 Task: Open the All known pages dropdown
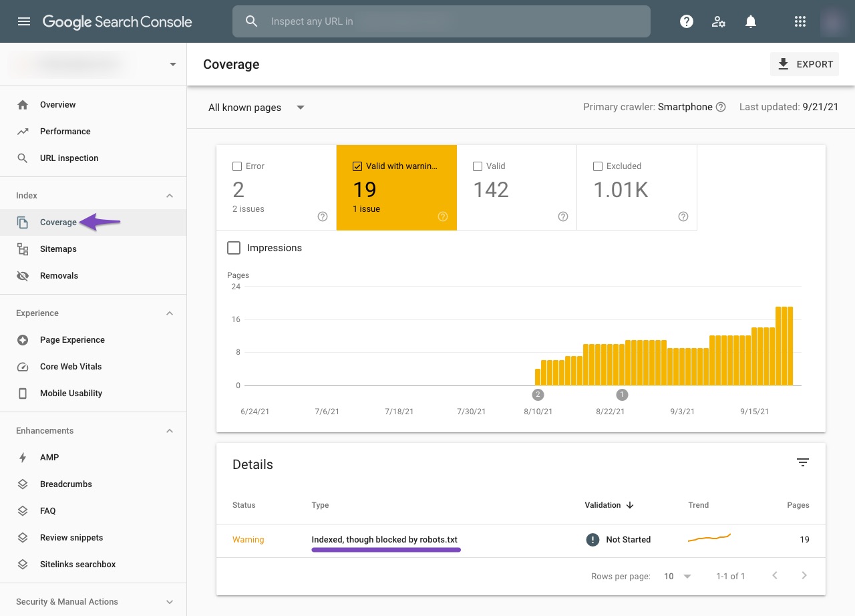click(x=256, y=108)
